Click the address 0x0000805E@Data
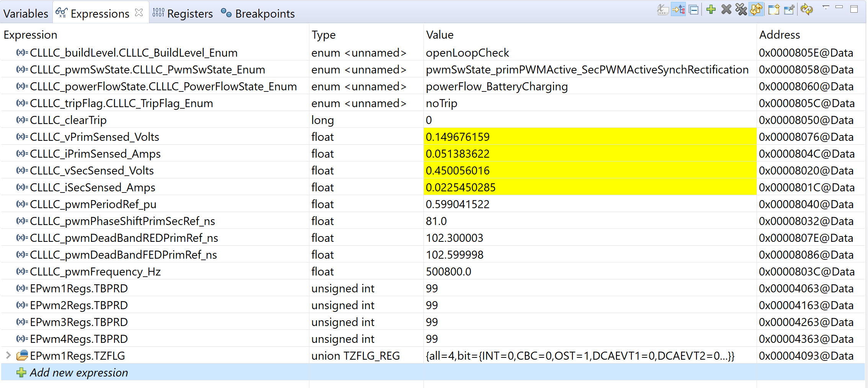 pos(806,53)
